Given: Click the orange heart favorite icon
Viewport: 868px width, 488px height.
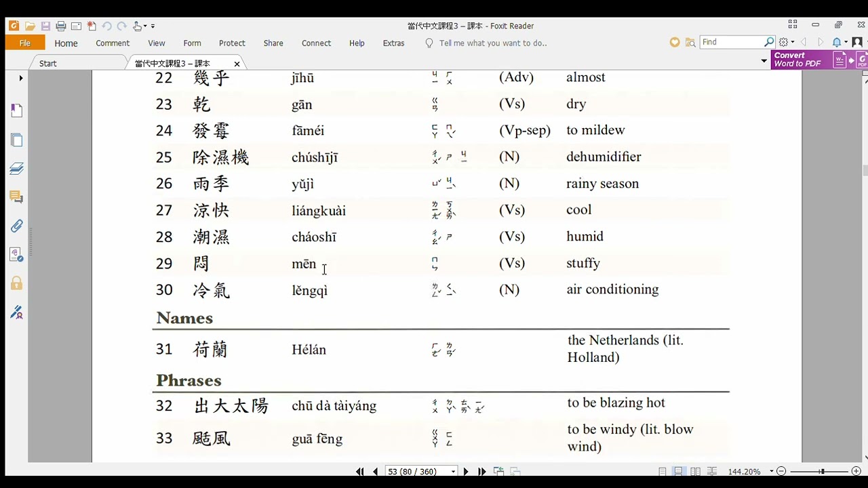Looking at the screenshot, I should coord(675,42).
